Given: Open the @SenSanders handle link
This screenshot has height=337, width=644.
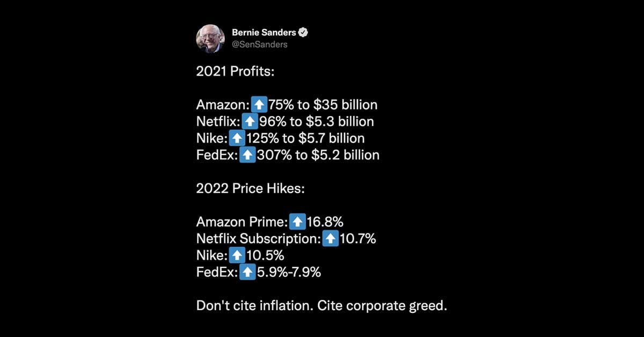Looking at the screenshot, I should click(259, 45).
